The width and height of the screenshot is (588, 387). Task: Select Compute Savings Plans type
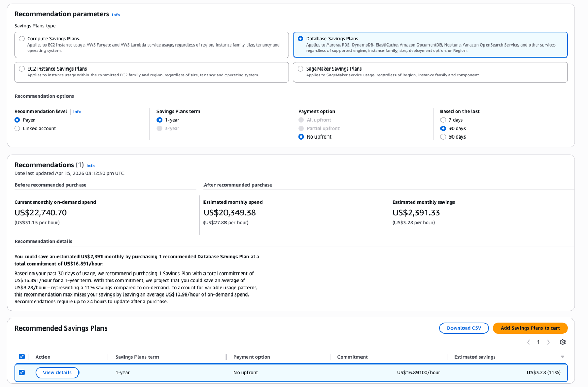(22, 39)
